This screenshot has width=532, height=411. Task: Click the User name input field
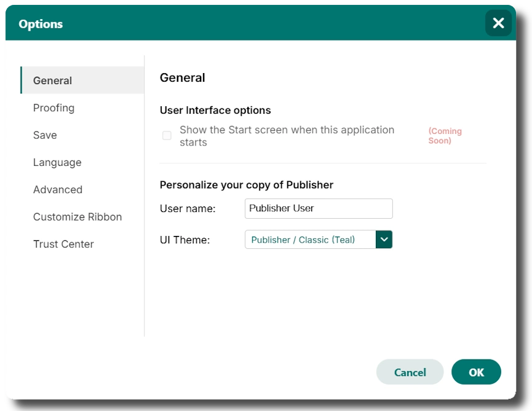319,208
